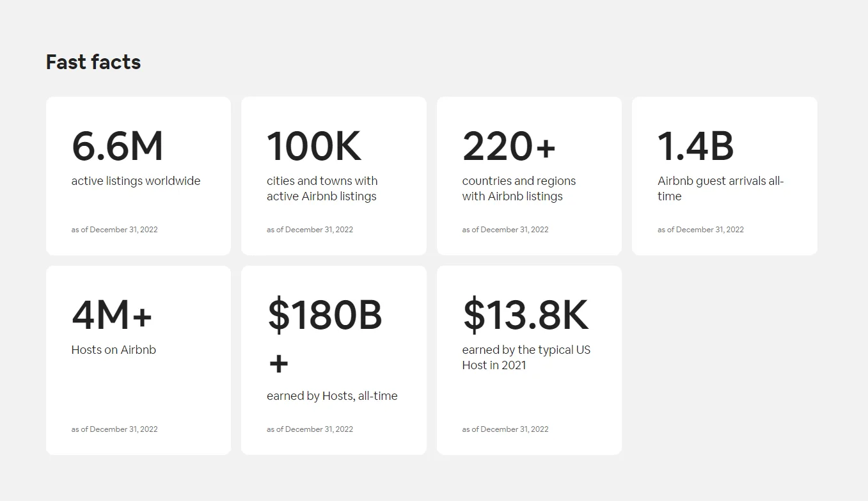Select the 100K cities and towns card
The height and width of the screenshot is (501, 868).
click(334, 176)
